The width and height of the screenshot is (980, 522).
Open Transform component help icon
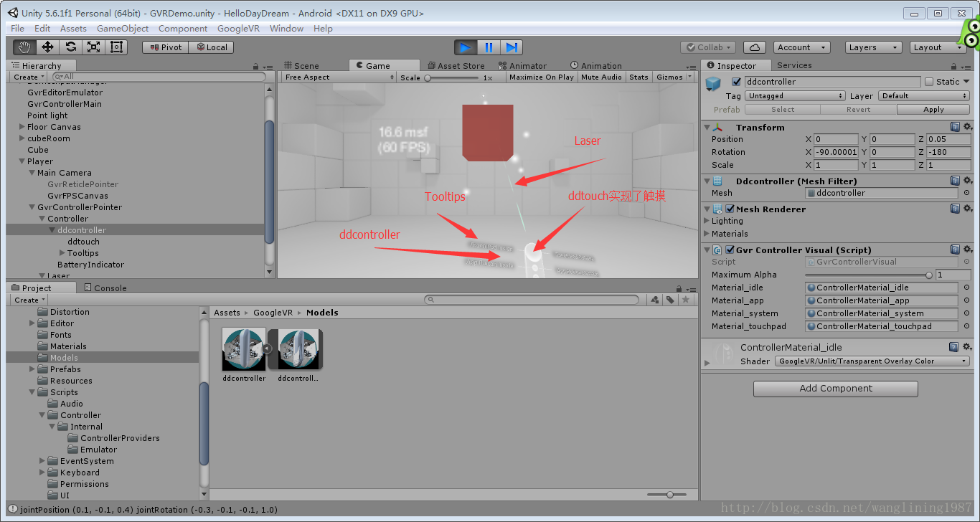click(x=955, y=127)
